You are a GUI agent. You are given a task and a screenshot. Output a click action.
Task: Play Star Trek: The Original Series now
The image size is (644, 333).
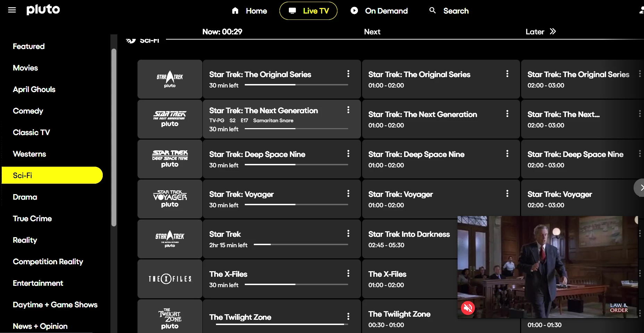coord(282,79)
